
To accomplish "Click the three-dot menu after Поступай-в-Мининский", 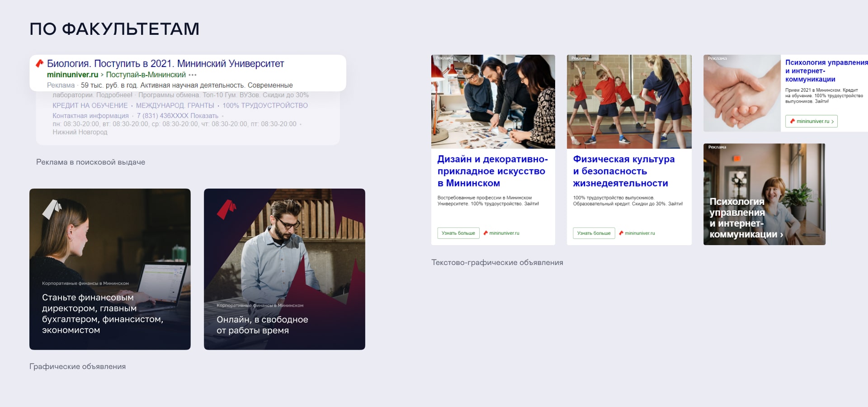I will click(193, 75).
